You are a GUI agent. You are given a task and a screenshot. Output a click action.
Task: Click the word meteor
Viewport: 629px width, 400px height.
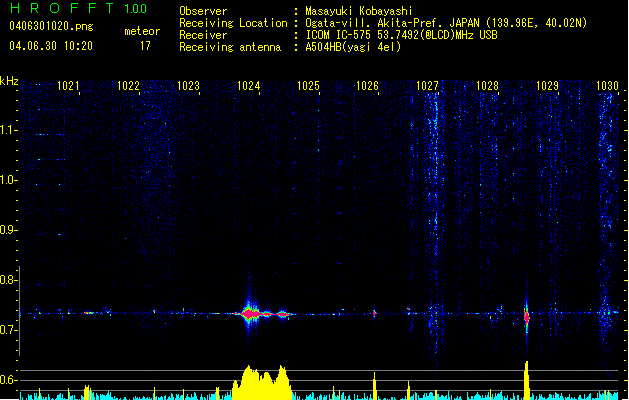142,31
